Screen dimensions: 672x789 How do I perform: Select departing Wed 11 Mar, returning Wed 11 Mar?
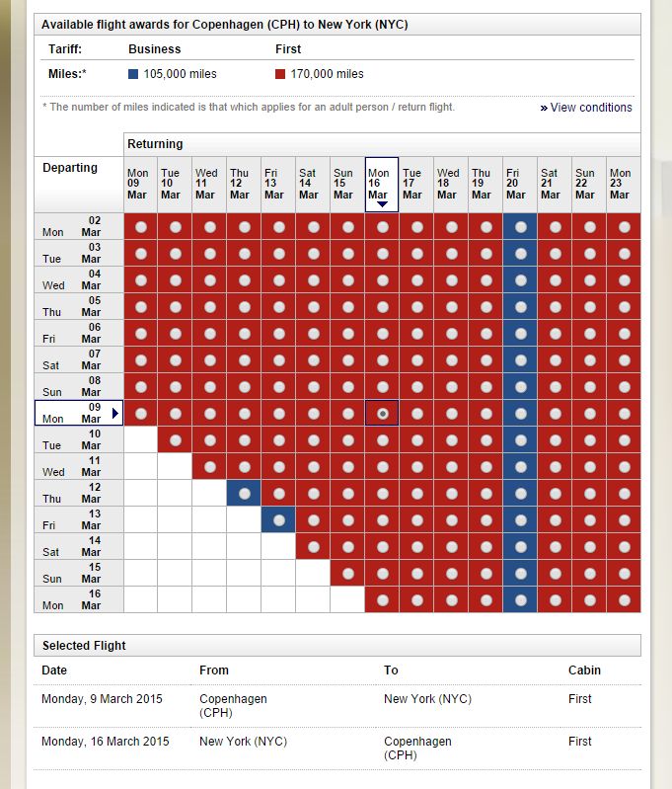tap(209, 466)
